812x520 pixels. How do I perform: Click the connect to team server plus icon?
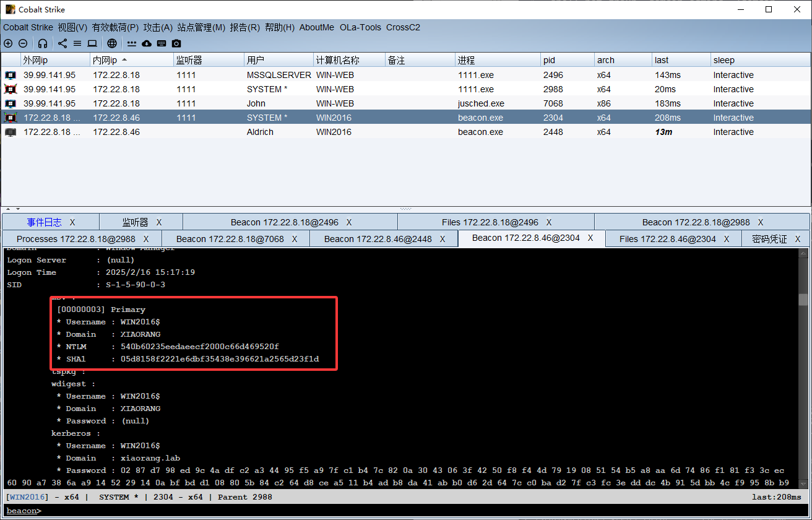[x=8, y=43]
